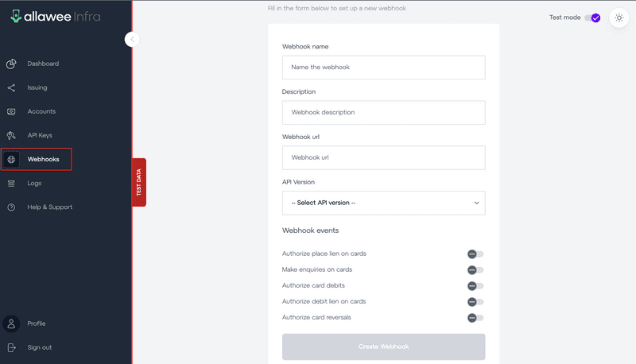Image resolution: width=636 pixels, height=364 pixels.
Task: Click the Webhooks globe icon
Action: 11,159
